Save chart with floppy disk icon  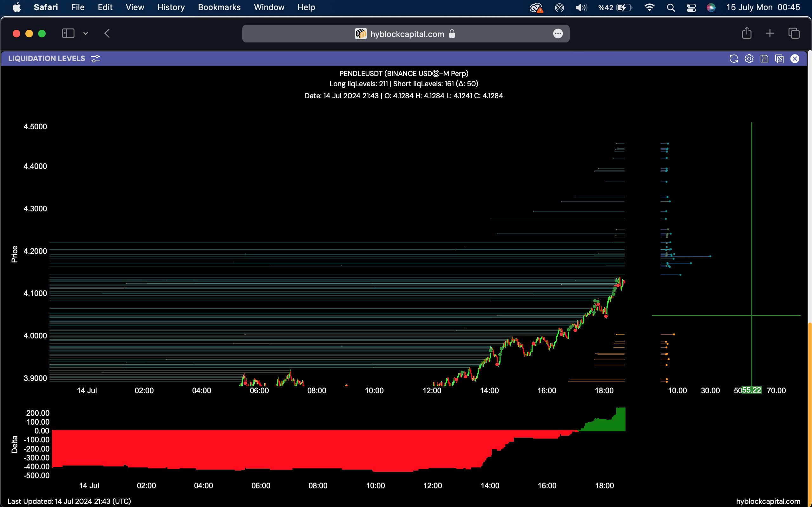point(764,59)
